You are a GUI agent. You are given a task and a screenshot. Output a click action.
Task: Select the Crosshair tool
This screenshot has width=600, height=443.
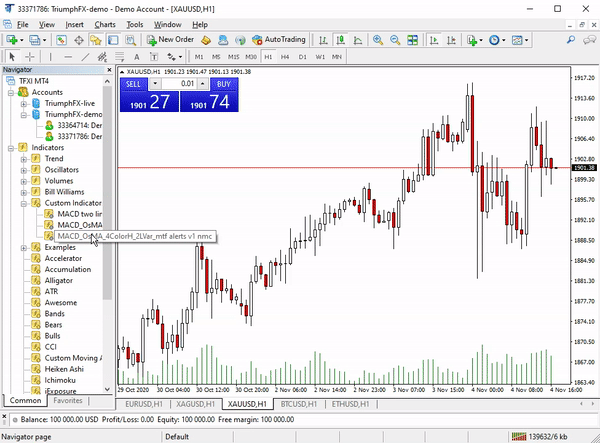point(29,57)
